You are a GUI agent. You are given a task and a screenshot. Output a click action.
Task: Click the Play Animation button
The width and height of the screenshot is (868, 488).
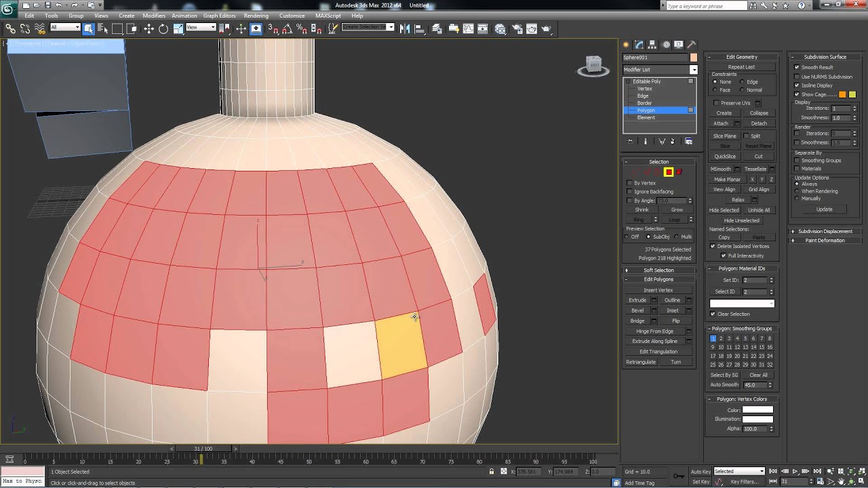click(x=795, y=471)
